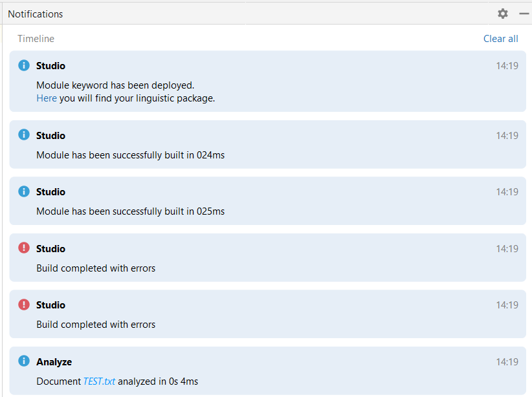Open the TEST.txt document link
Image resolution: width=532 pixels, height=397 pixels.
(x=99, y=381)
